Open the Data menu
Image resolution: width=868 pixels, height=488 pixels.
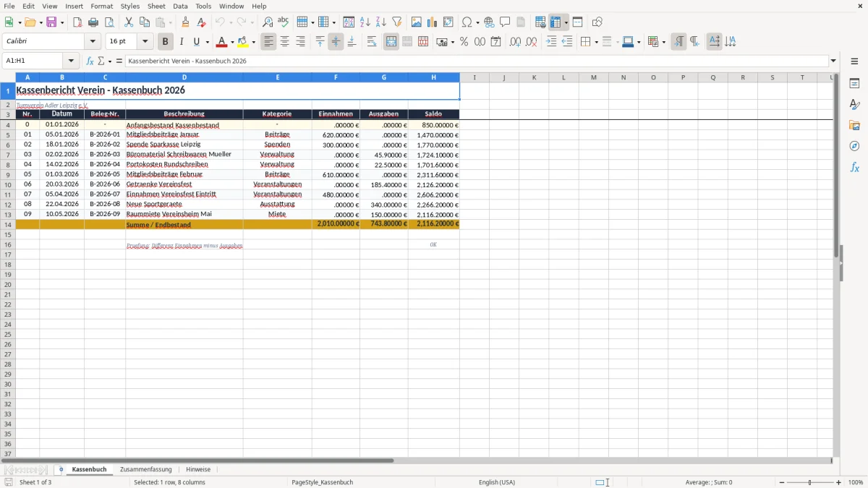180,6
